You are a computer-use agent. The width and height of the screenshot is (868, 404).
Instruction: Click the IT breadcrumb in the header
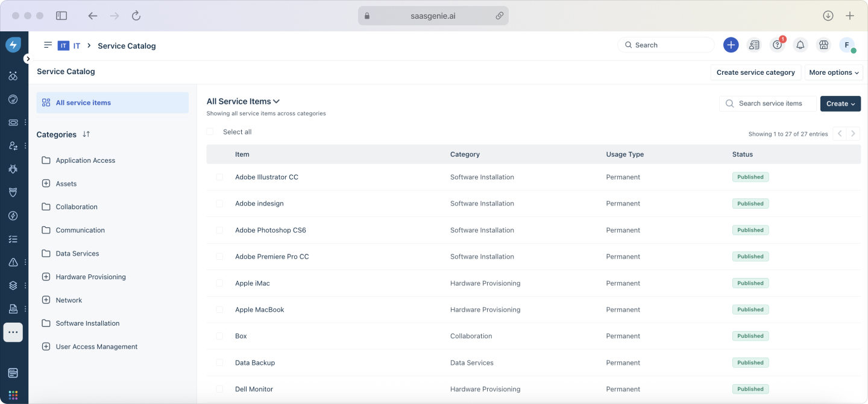[x=77, y=45]
